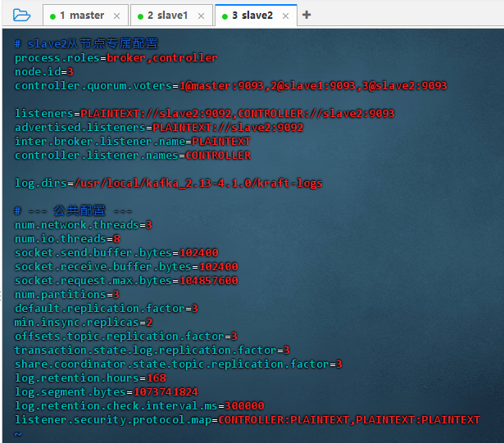This screenshot has height=443, width=504.
Task: Click the num.network.threads=3 line
Action: [84, 225]
